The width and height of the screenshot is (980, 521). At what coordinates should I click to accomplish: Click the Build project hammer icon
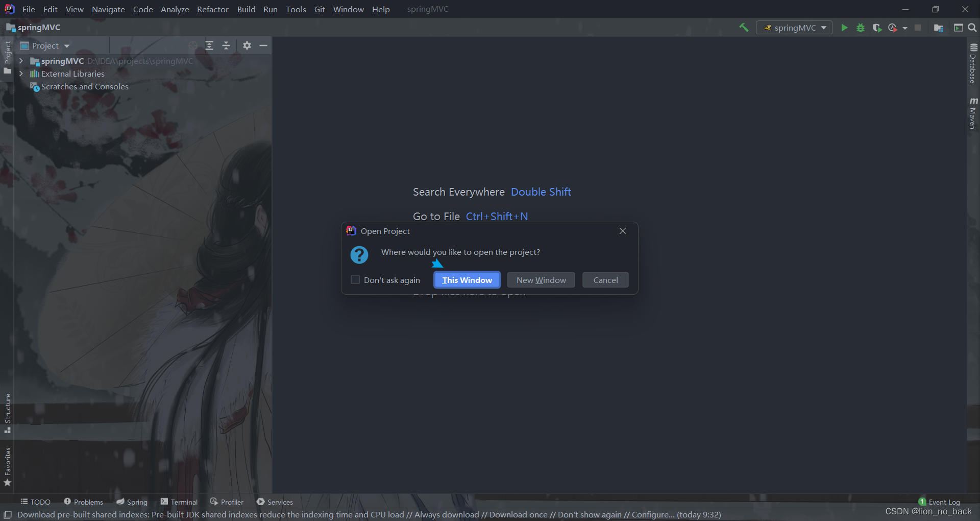[x=744, y=28]
